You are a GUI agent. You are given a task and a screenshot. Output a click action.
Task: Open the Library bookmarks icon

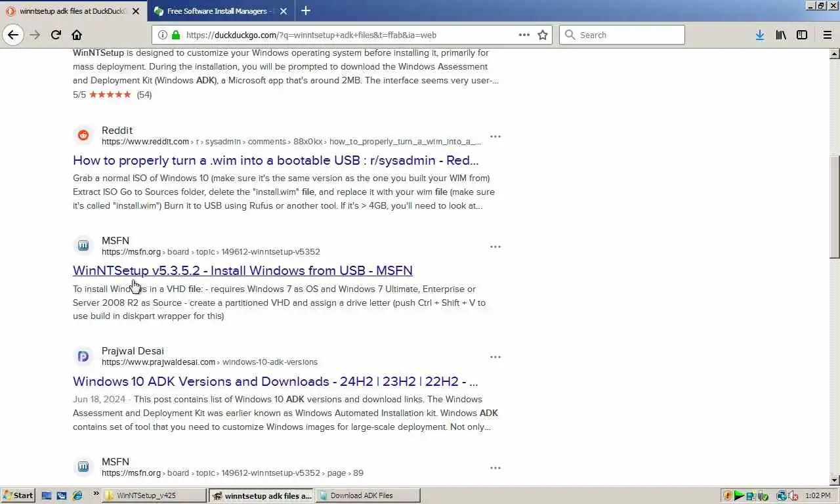781,35
